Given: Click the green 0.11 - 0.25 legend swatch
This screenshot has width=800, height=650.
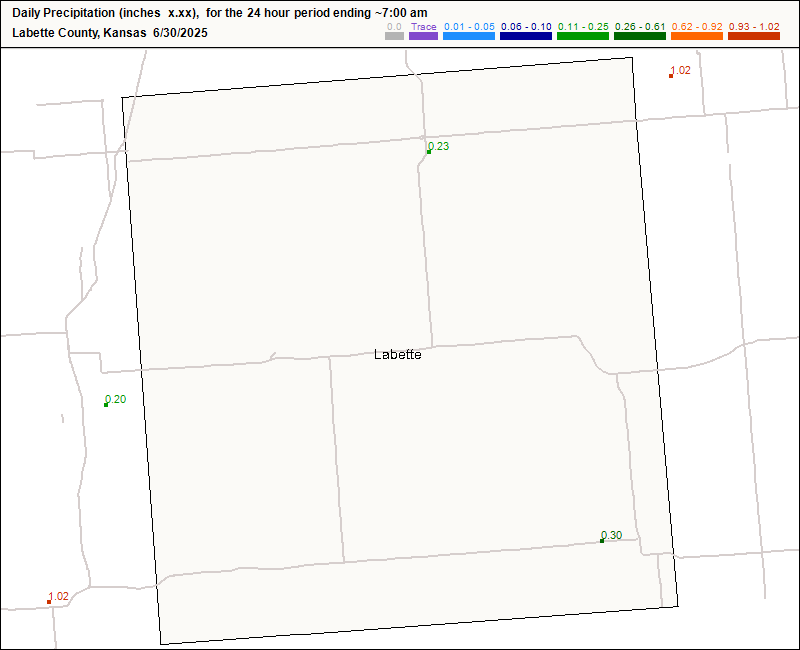Looking at the screenshot, I should 583,36.
